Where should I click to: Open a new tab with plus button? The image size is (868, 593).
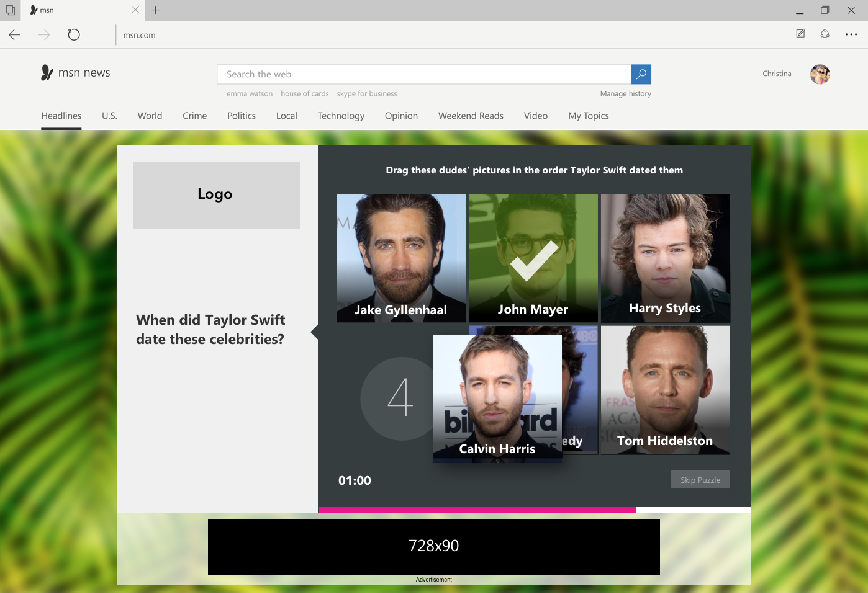[156, 10]
